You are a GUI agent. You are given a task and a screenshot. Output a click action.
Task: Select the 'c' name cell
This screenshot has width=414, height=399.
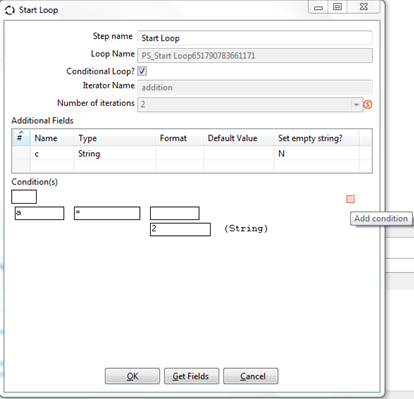(x=52, y=154)
